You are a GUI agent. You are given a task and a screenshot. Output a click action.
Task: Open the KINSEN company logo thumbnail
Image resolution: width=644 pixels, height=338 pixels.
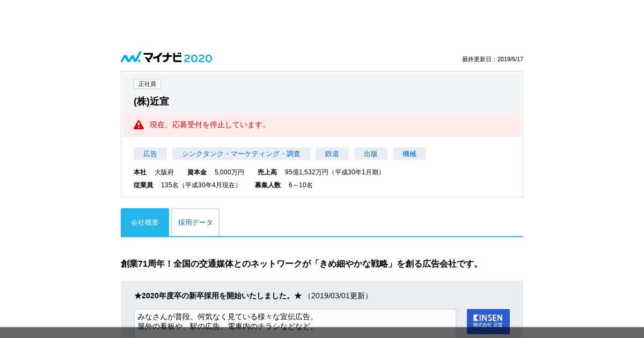pyautogui.click(x=488, y=321)
